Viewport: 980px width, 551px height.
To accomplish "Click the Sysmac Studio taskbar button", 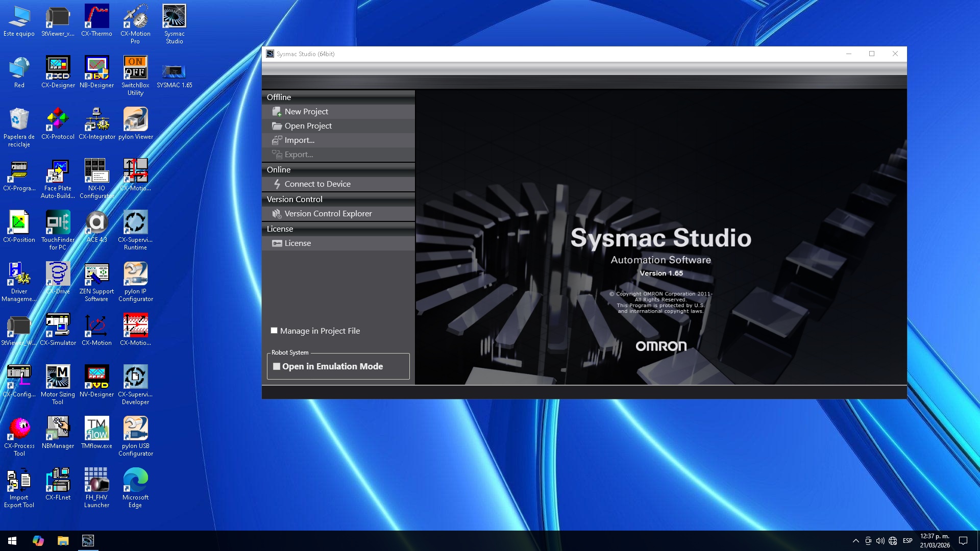I will tap(88, 541).
